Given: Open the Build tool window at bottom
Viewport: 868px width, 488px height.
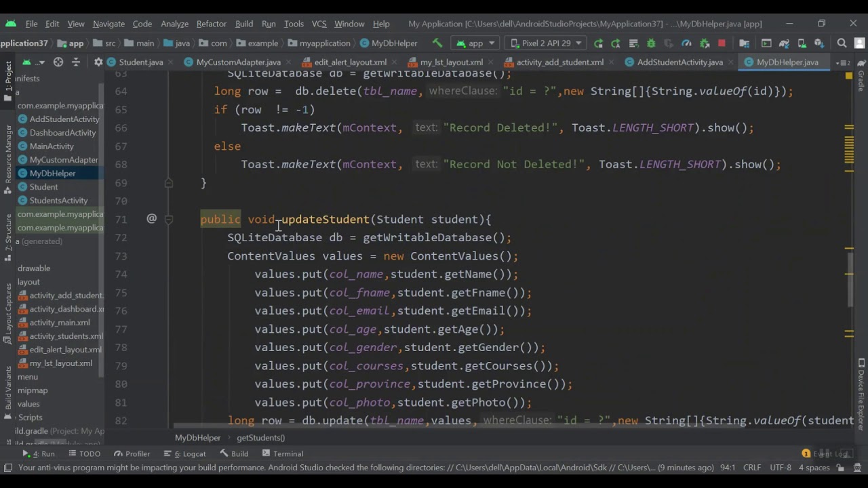Looking at the screenshot, I should point(234,453).
